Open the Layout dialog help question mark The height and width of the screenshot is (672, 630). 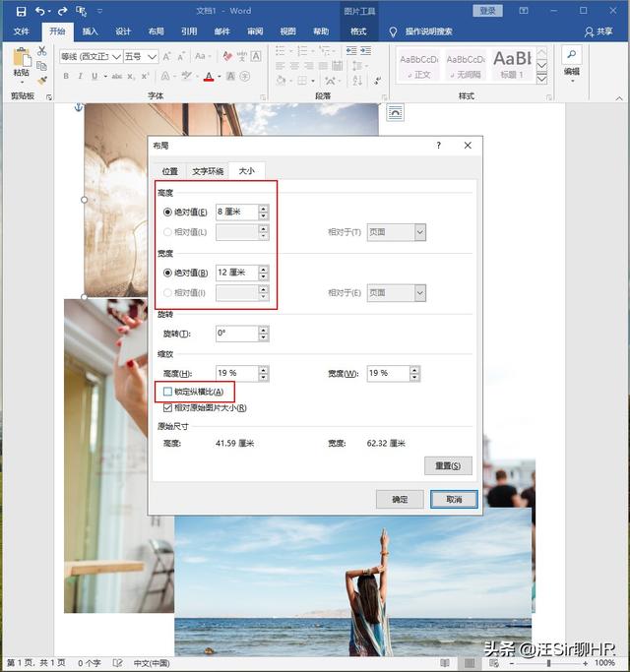tap(438, 146)
